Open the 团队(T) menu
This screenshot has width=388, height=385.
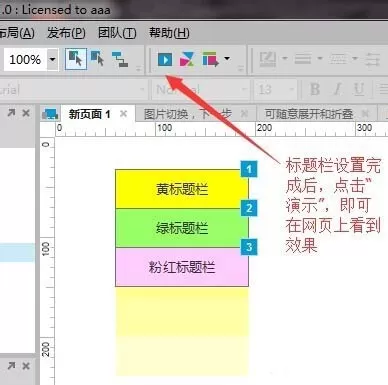tap(117, 33)
